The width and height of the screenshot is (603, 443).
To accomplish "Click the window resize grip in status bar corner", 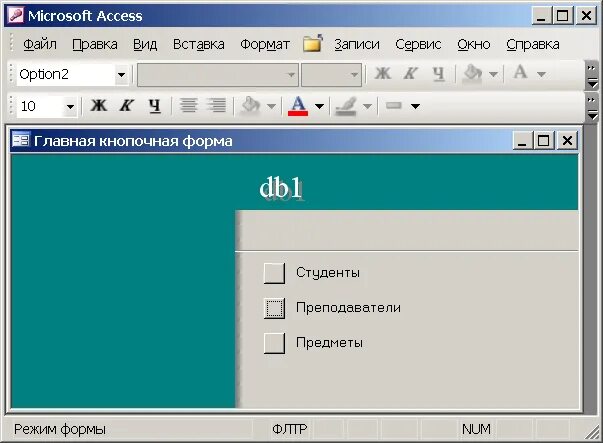I will (592, 433).
